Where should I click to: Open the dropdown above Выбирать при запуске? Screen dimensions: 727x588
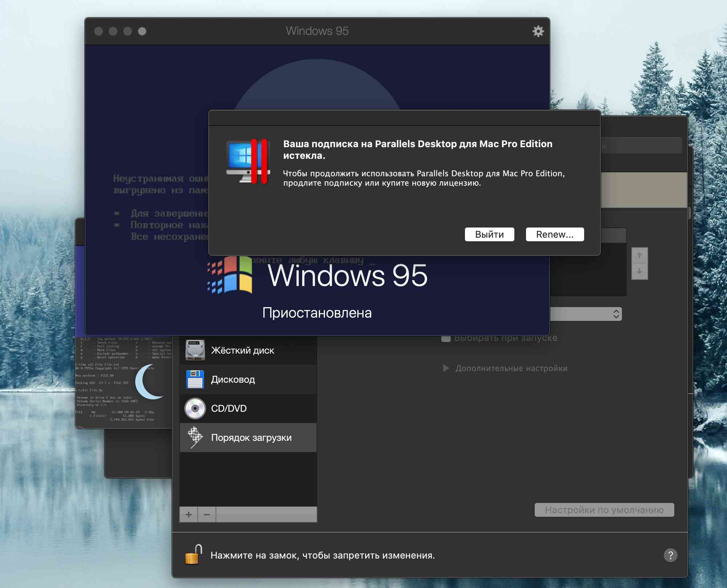click(x=586, y=314)
